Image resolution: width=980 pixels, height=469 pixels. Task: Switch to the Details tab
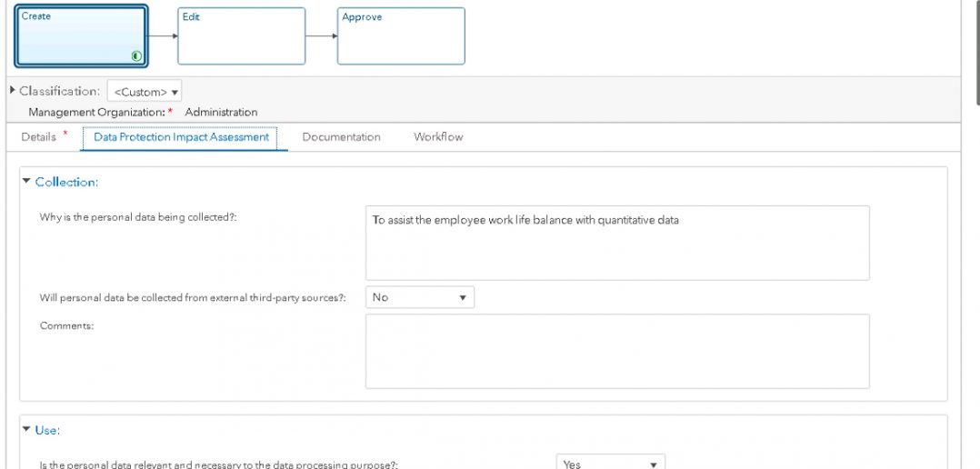tap(39, 137)
